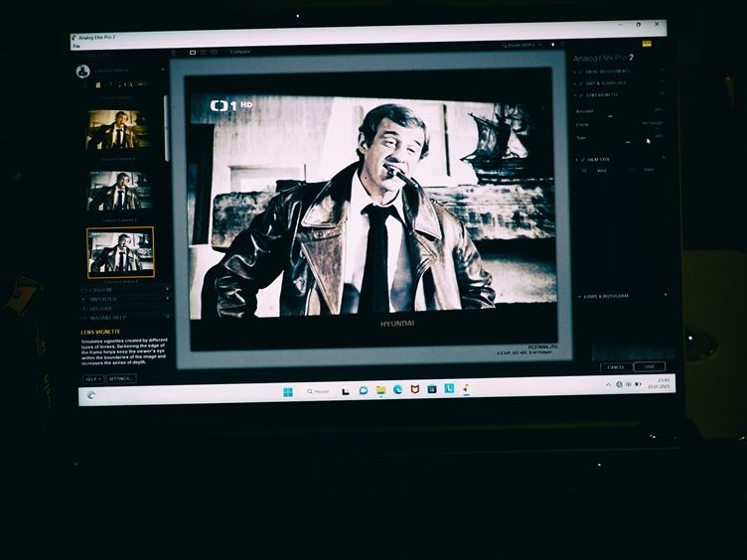Screen dimensions: 747x560
Task: Click the Compare button
Action: [x=240, y=52]
